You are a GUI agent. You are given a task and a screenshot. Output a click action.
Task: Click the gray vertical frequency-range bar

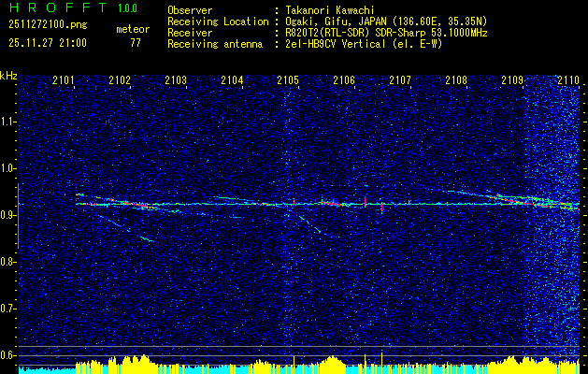coord(18,216)
